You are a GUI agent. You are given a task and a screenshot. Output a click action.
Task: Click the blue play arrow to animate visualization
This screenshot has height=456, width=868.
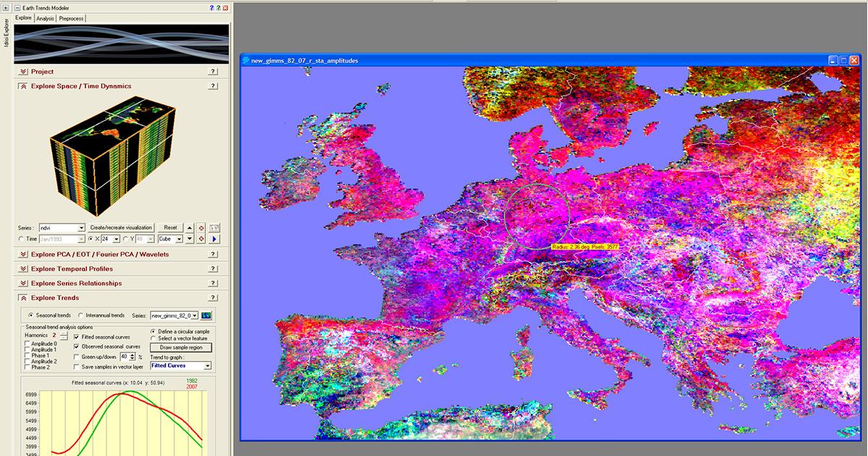[x=214, y=239]
